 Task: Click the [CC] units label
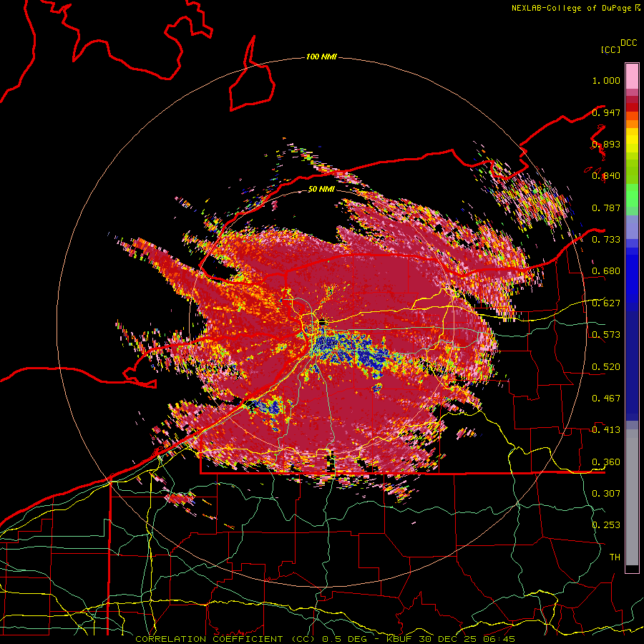(611, 49)
